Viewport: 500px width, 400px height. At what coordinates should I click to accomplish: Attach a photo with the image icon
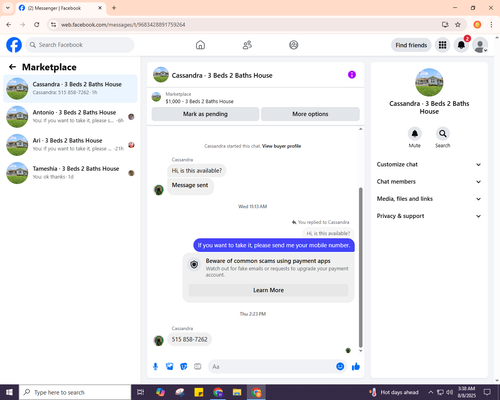click(170, 367)
